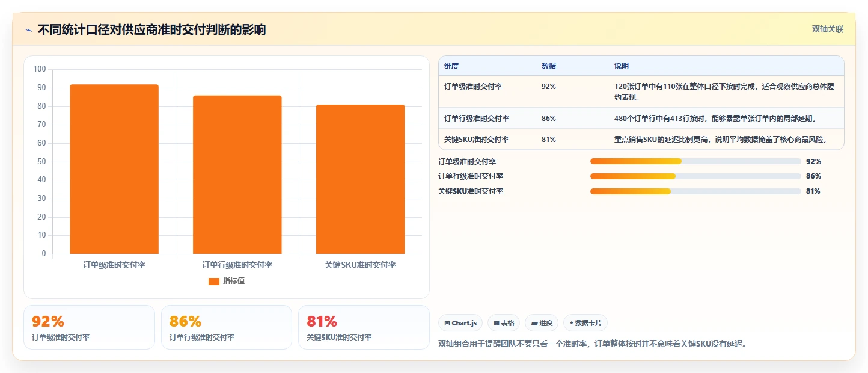Select table cell 订单行级准时交付率
This screenshot has height=373, width=868.
click(x=477, y=119)
